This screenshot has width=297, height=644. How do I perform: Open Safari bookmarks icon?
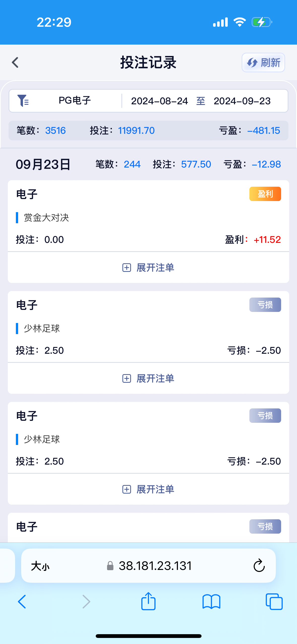click(211, 602)
